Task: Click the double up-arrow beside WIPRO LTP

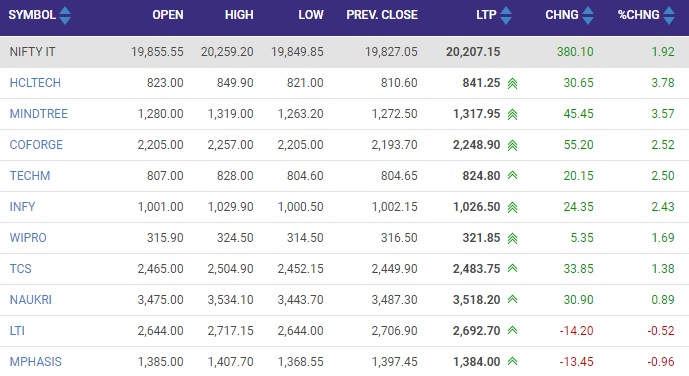Action: click(512, 239)
